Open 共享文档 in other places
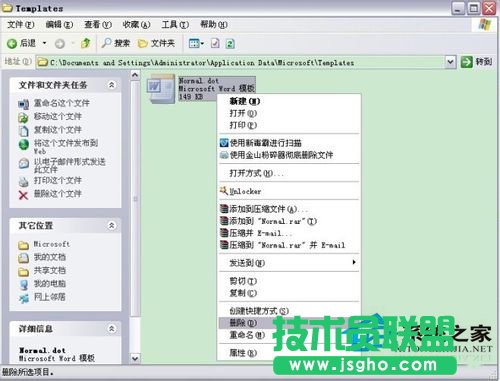This screenshot has width=500, height=381. coord(50,270)
